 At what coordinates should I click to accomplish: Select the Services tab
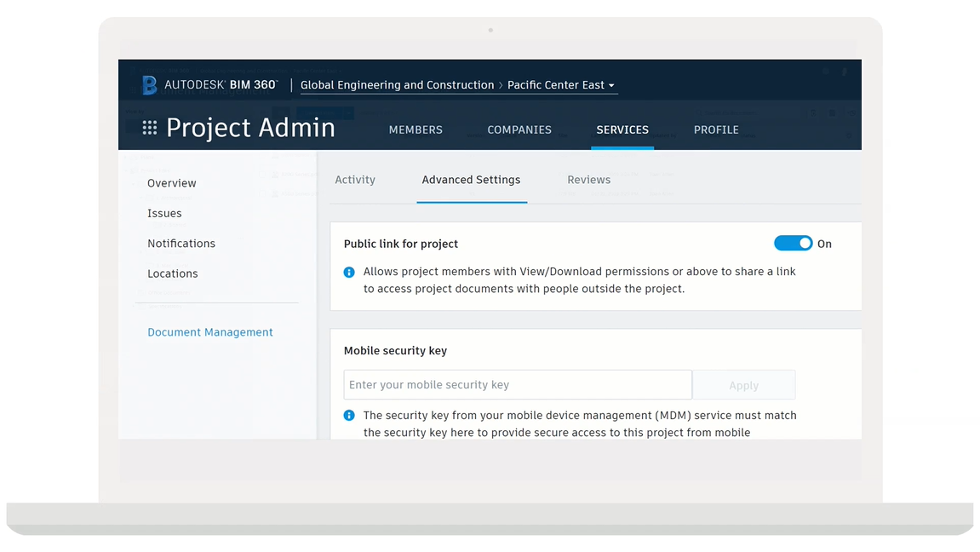click(622, 129)
